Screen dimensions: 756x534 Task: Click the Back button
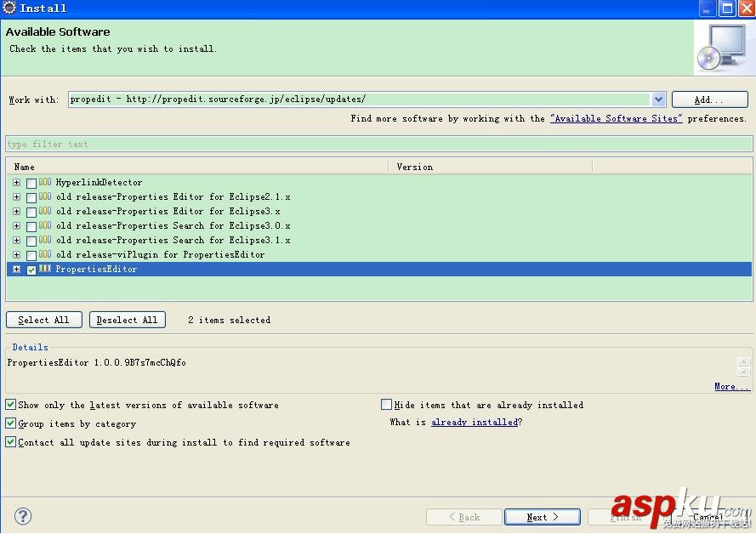pos(464,517)
